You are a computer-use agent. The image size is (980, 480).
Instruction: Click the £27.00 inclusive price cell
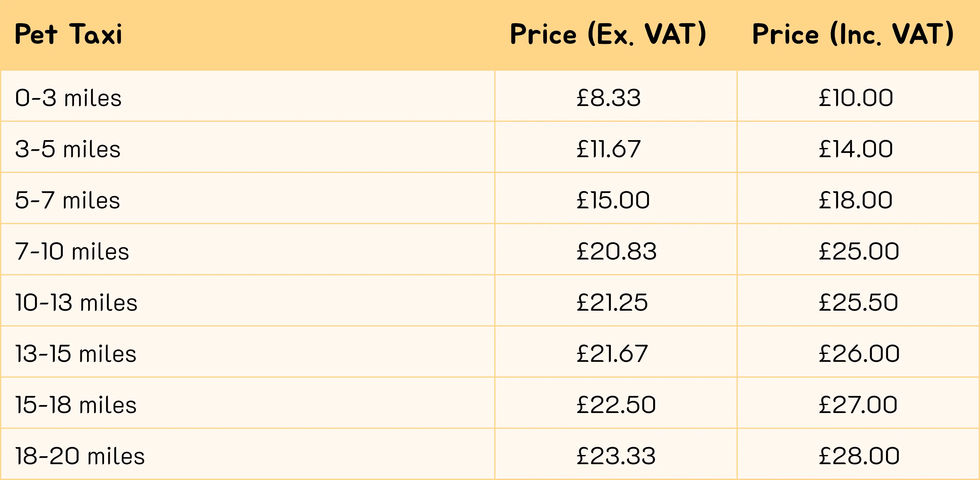pyautogui.click(x=858, y=405)
